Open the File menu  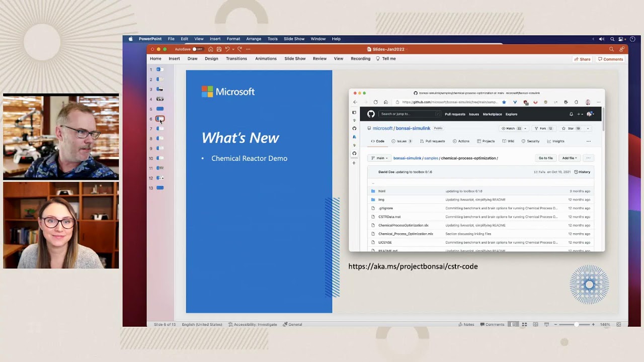(x=171, y=39)
